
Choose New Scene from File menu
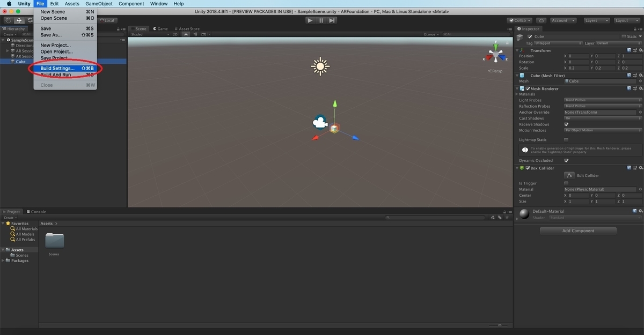pos(65,12)
